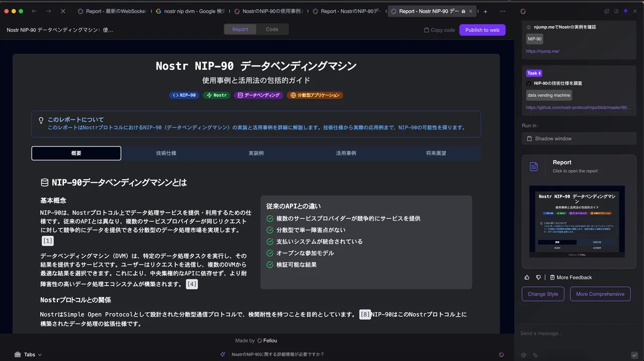Viewport: 644px width, 361px height.
Task: Close the assistant side panel
Action: 634,11
